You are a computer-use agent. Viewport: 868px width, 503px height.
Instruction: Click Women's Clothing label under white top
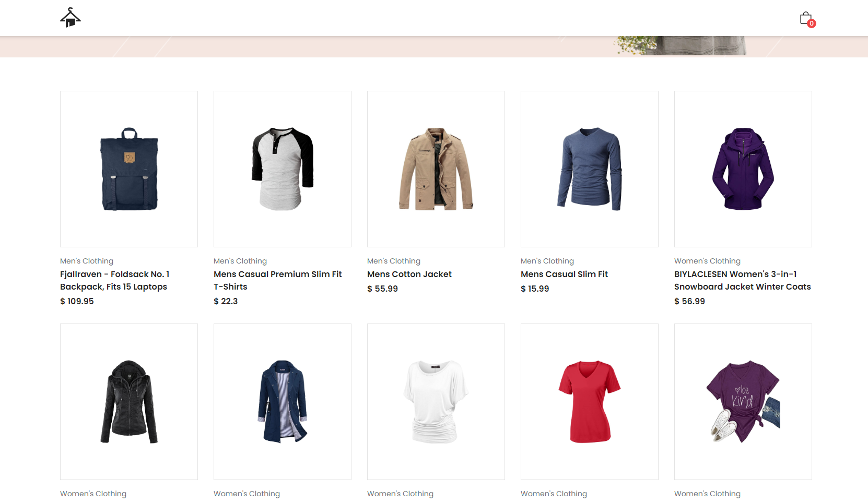(400, 494)
